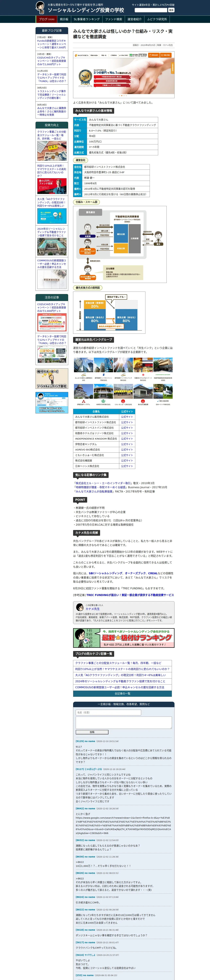Open 利回り10%以上が当然 ヤマワケエステート related link
This screenshot has height=980, width=210.
point(122,669)
